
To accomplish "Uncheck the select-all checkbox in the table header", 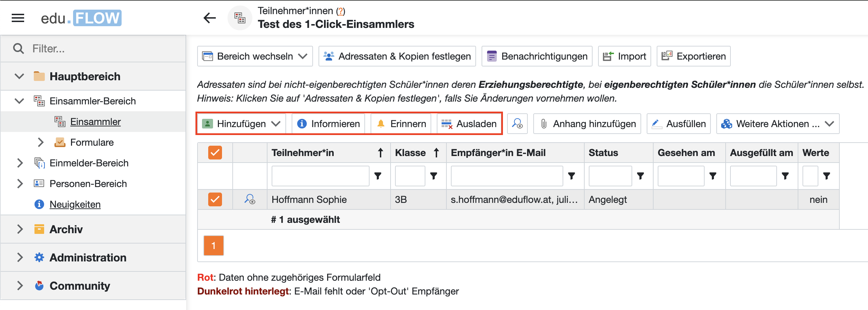I will coord(215,153).
